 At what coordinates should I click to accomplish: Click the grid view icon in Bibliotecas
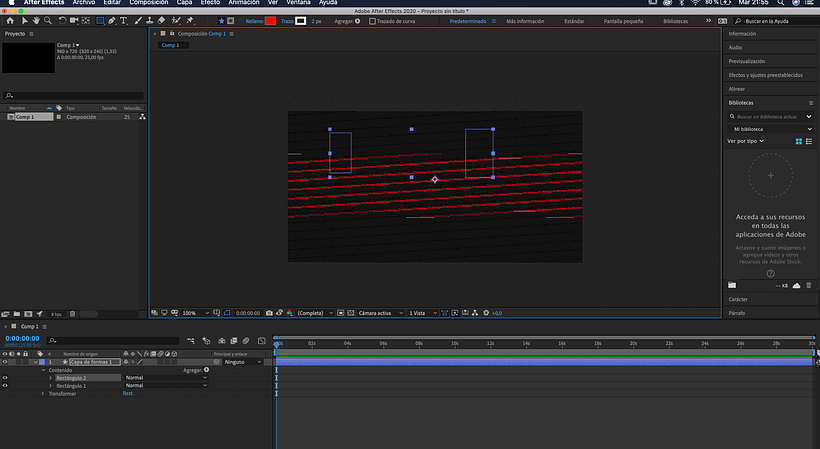tap(799, 141)
